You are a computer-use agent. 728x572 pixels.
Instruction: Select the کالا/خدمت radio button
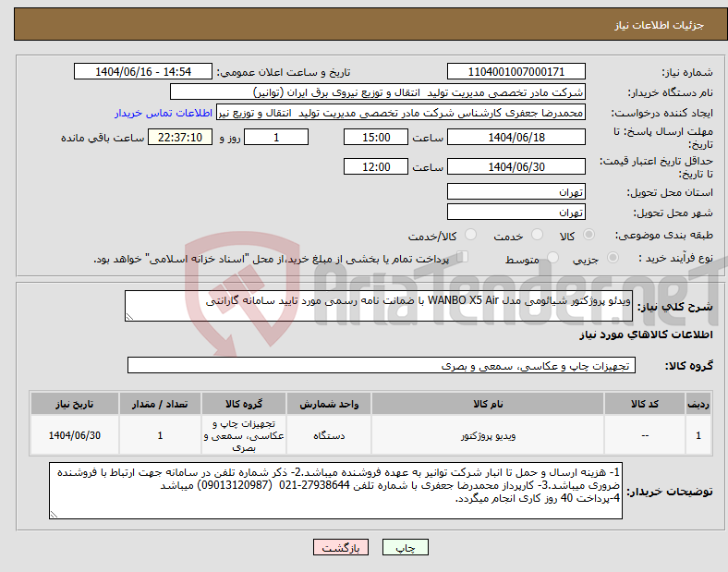pyautogui.click(x=471, y=235)
